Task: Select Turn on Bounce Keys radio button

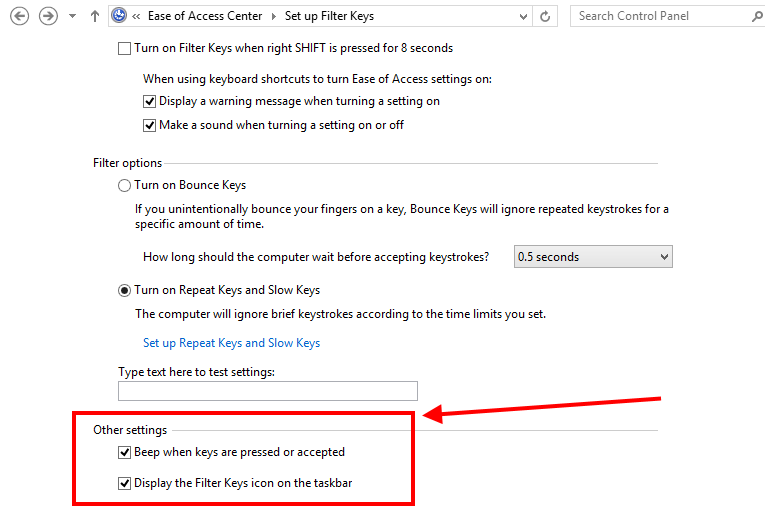Action: [x=124, y=185]
